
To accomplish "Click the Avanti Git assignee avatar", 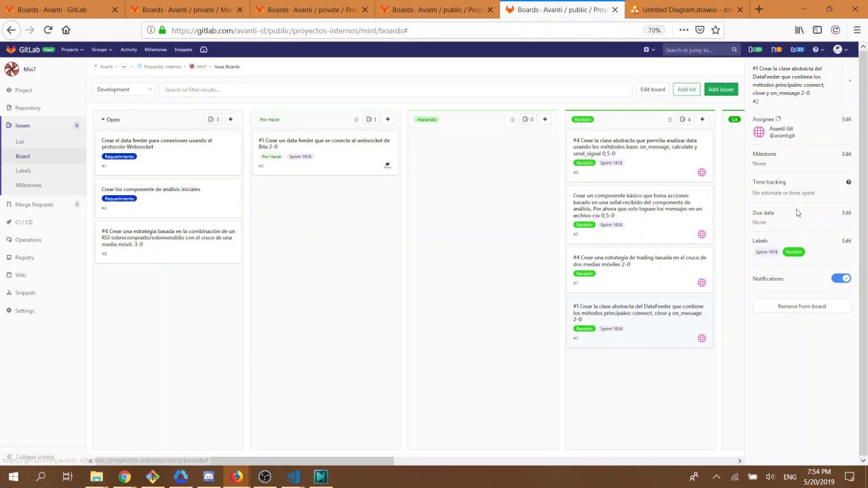I will pos(759,131).
